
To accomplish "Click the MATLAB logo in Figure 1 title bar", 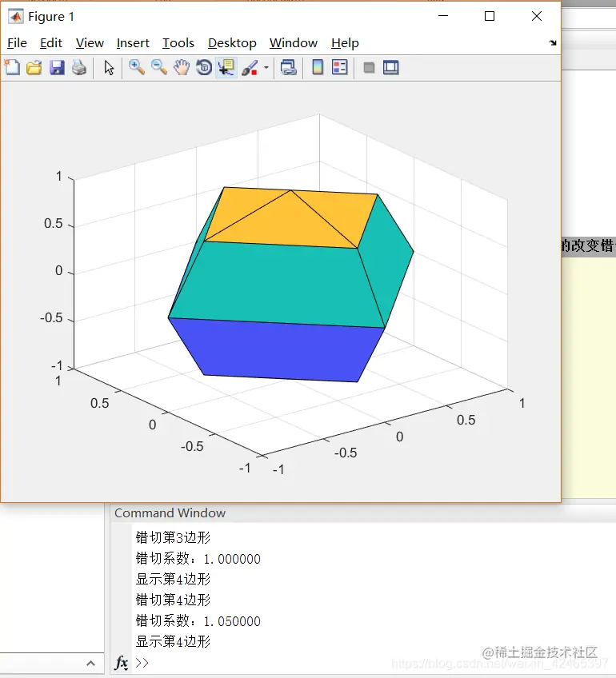I will pyautogui.click(x=16, y=17).
